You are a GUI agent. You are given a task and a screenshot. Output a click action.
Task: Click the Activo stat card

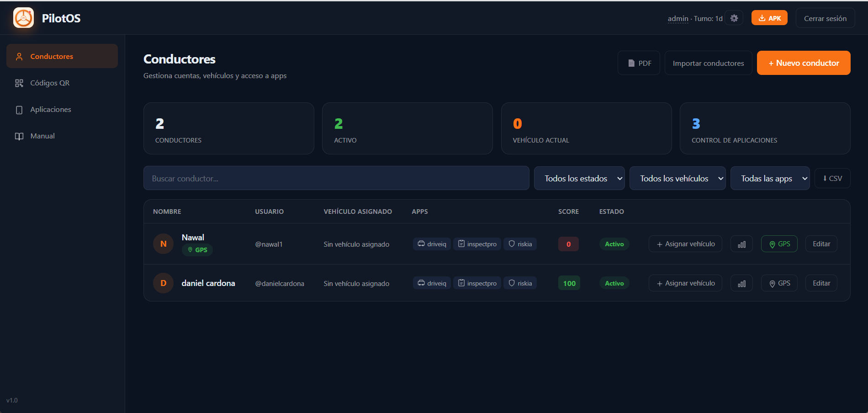[x=408, y=128]
